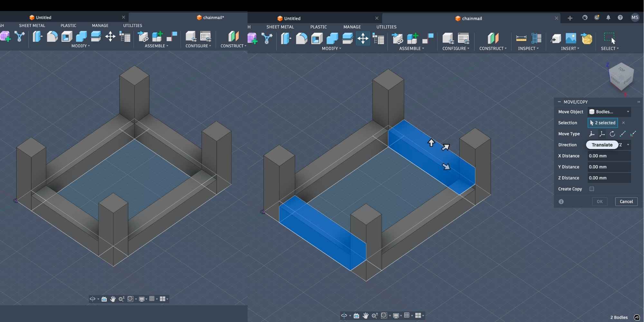644x322 pixels.
Task: Open UTILITIES tab in left window
Action: coord(133,25)
